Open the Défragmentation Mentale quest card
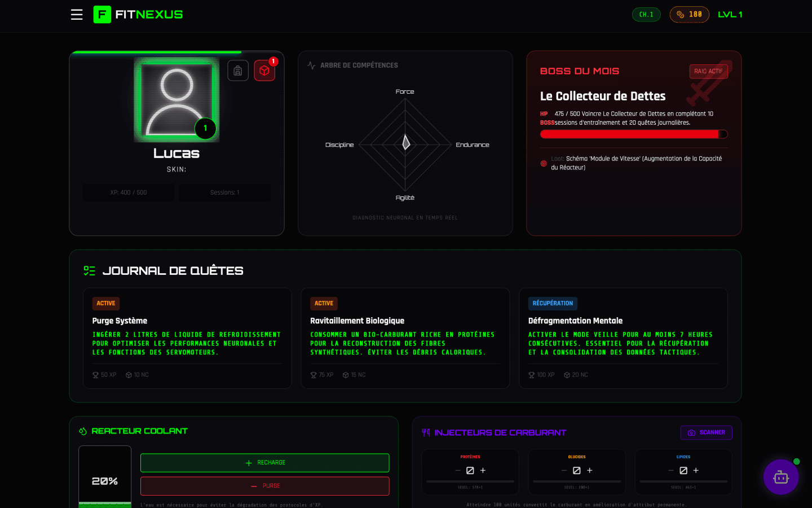 tap(623, 338)
